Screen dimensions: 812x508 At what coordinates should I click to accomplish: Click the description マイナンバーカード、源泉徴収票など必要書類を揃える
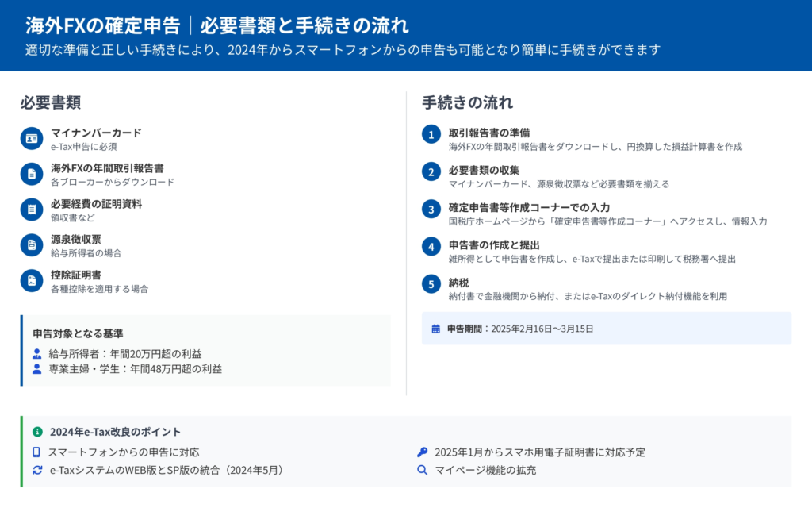559,184
